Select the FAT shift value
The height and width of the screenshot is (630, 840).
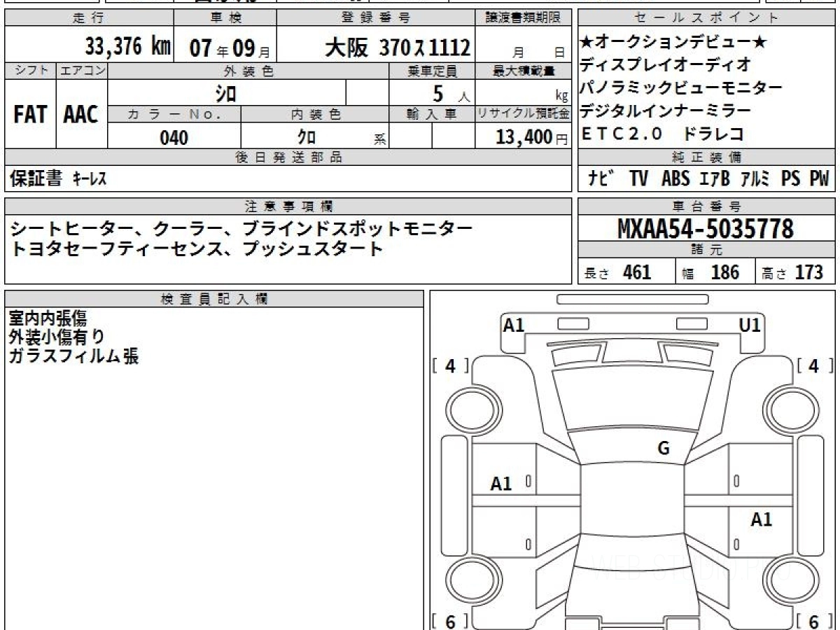(30, 115)
